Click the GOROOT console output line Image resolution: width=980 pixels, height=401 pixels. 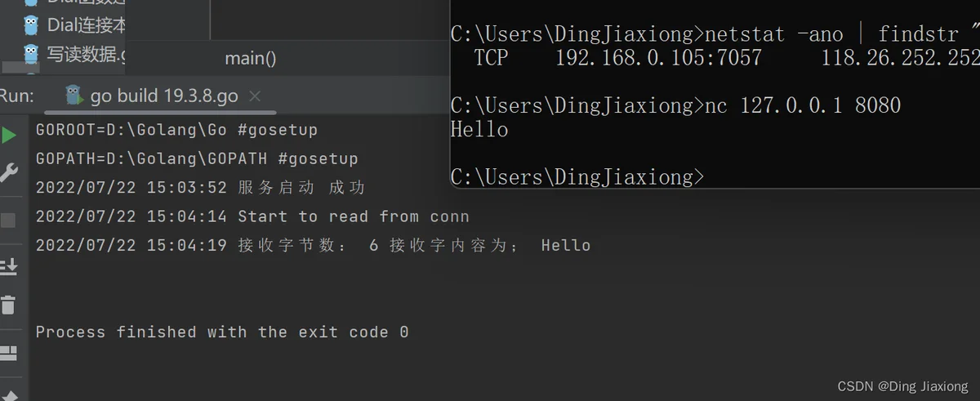click(176, 130)
